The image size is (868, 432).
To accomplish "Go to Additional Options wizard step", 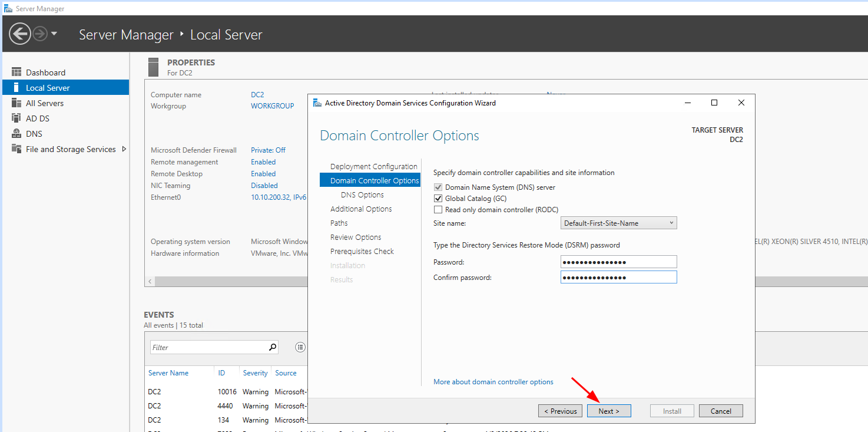I will coord(361,209).
